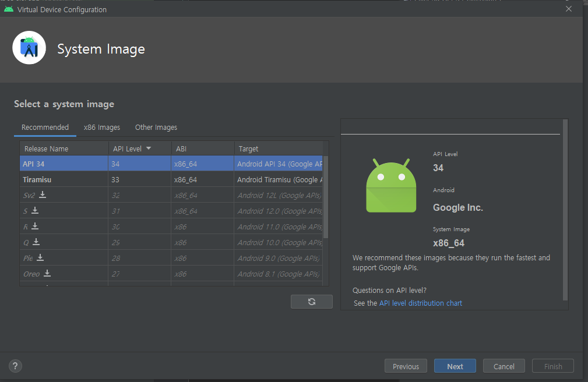
Task: Close the Virtual Device Configuration dialog
Action: [x=569, y=9]
